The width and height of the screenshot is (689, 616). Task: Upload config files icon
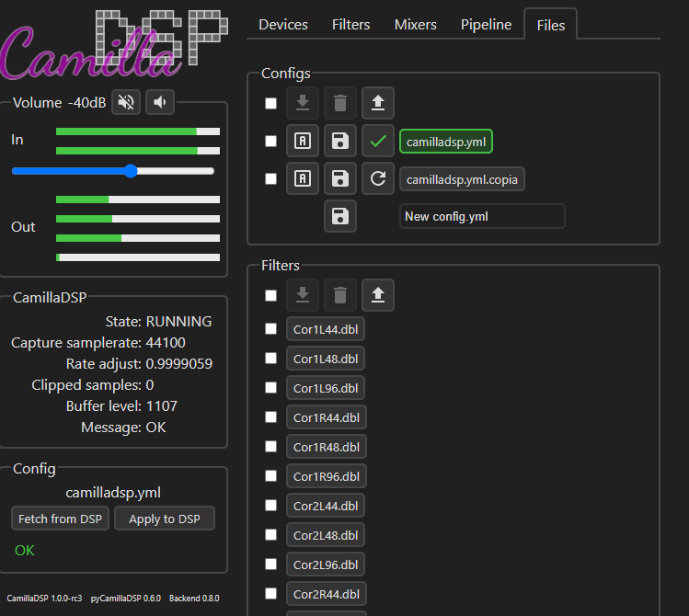(378, 103)
